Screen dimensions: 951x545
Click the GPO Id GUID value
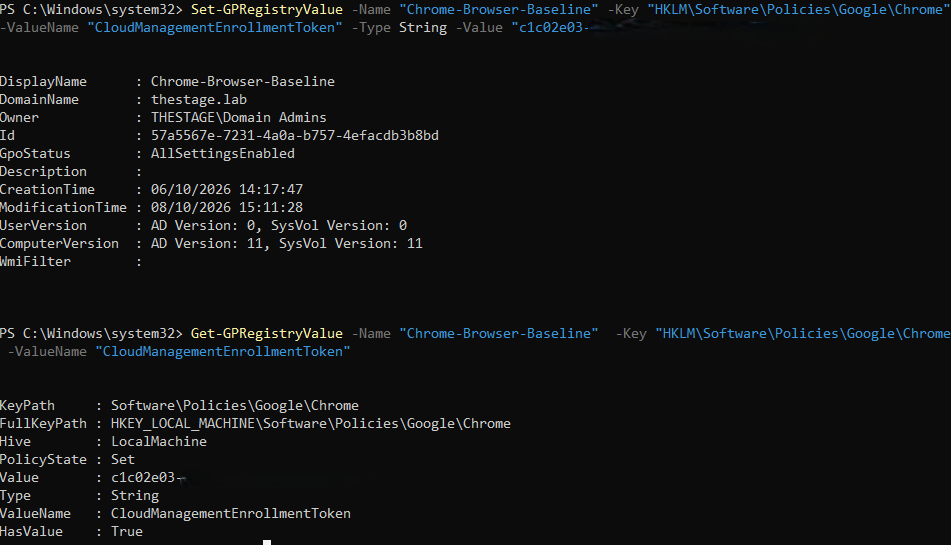coord(295,135)
